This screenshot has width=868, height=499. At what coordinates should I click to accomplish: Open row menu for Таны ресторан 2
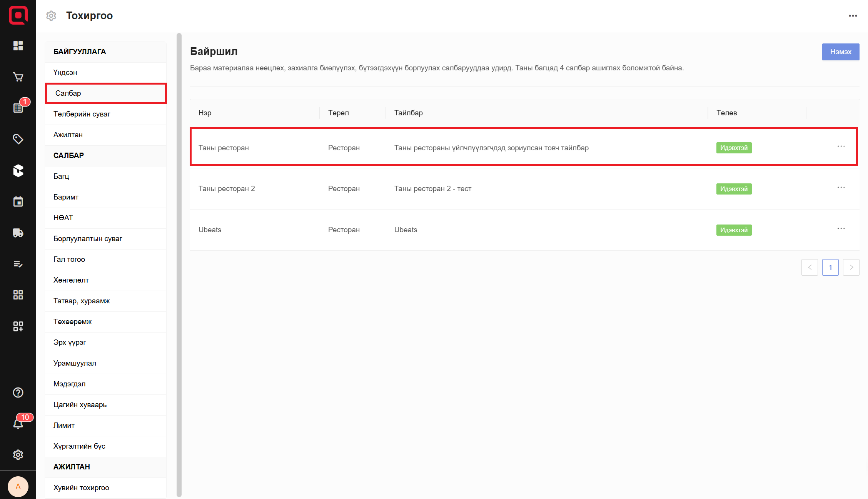pyautogui.click(x=841, y=188)
